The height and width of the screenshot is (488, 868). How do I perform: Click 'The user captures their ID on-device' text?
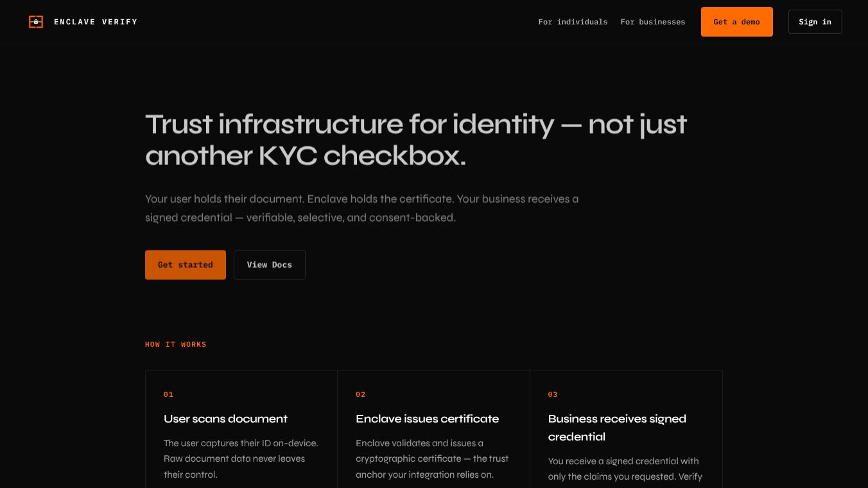coord(241,458)
